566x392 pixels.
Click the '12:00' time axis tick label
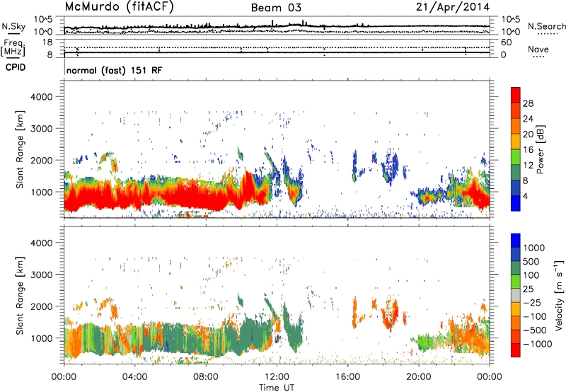pos(277,377)
